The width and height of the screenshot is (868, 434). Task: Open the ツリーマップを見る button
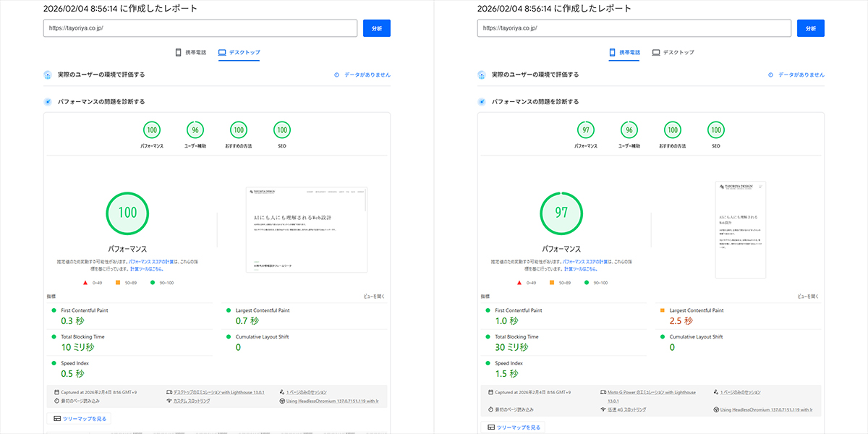tap(84, 419)
